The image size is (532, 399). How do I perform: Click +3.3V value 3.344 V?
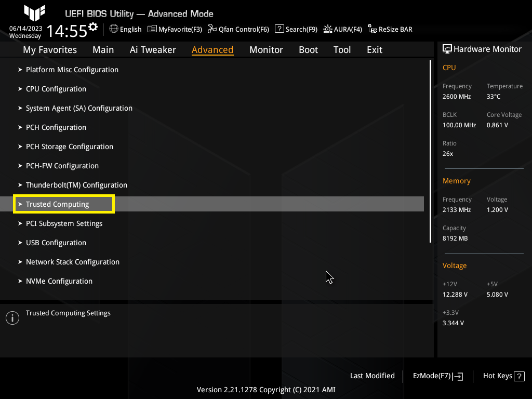point(453,323)
